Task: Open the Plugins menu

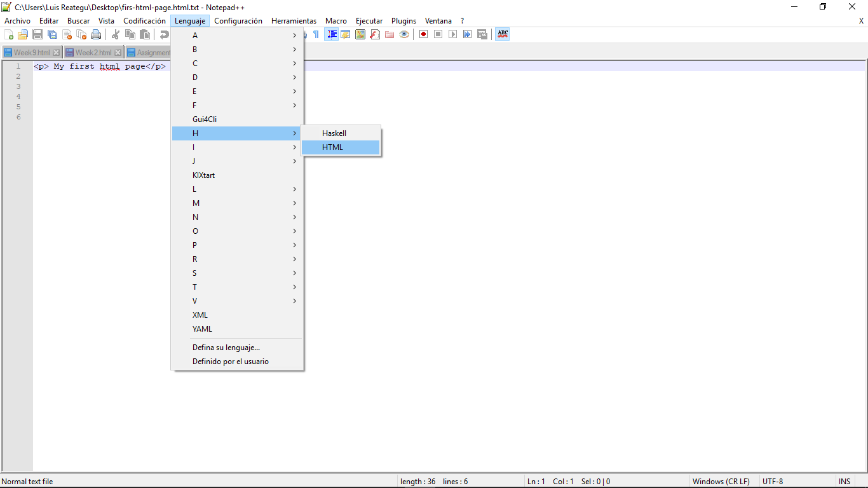Action: pyautogui.click(x=403, y=21)
